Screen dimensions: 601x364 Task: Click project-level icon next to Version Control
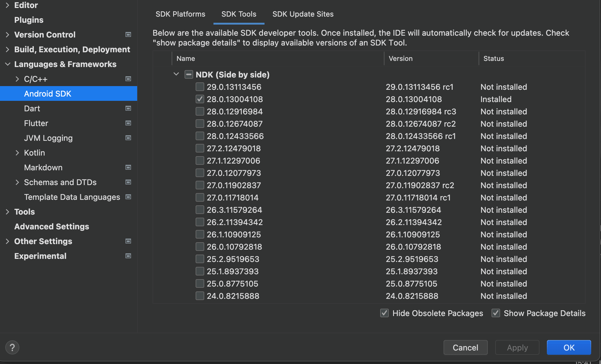(x=128, y=35)
